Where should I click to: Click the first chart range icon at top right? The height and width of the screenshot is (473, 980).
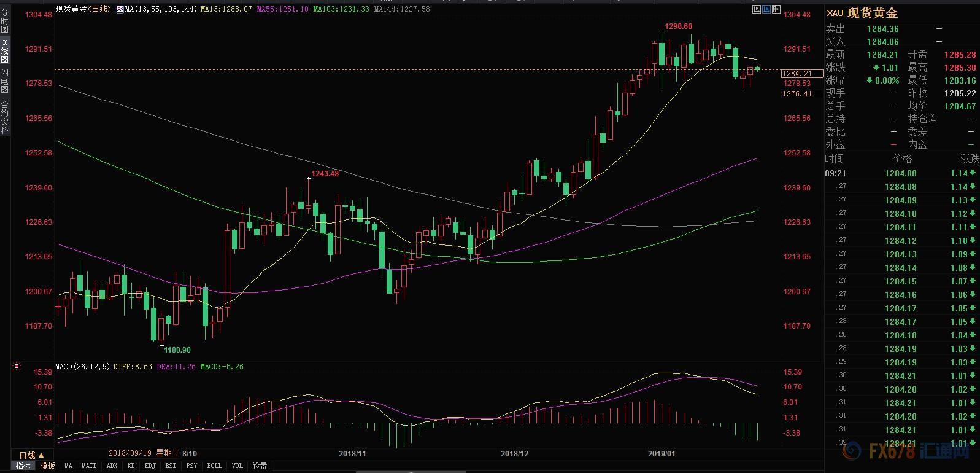(x=756, y=9)
